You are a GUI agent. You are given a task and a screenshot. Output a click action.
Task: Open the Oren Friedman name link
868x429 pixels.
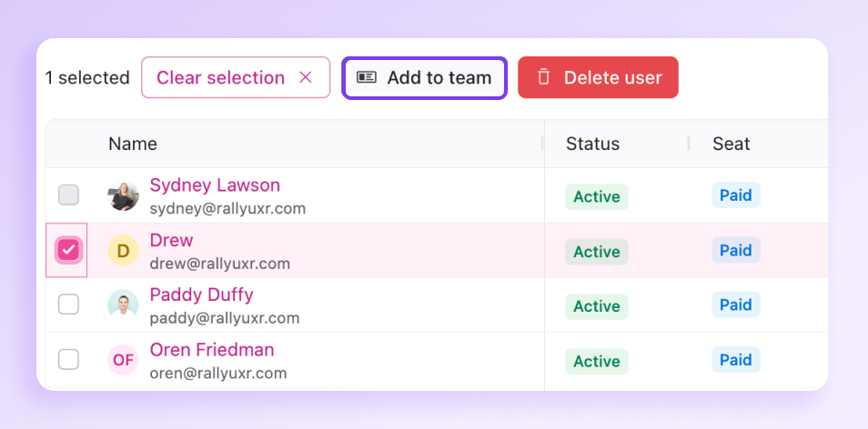point(212,350)
